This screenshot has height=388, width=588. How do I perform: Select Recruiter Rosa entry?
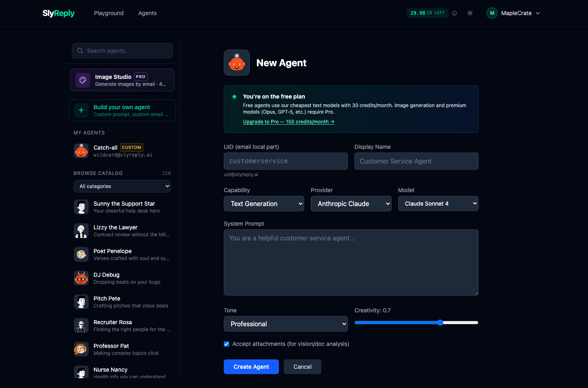(122, 325)
